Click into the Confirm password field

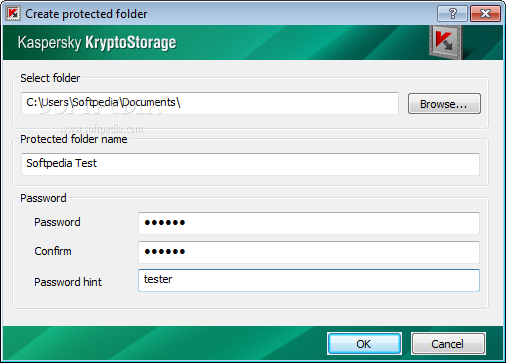coord(309,252)
